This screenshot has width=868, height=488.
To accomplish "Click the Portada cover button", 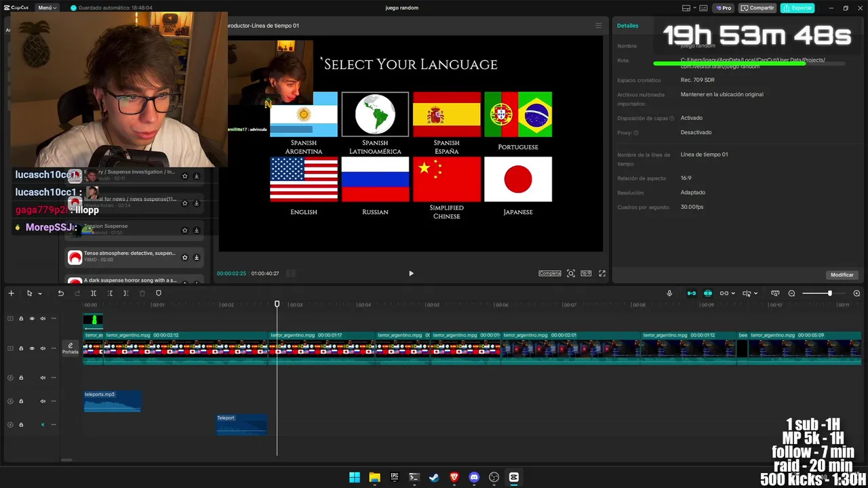I will tap(71, 348).
